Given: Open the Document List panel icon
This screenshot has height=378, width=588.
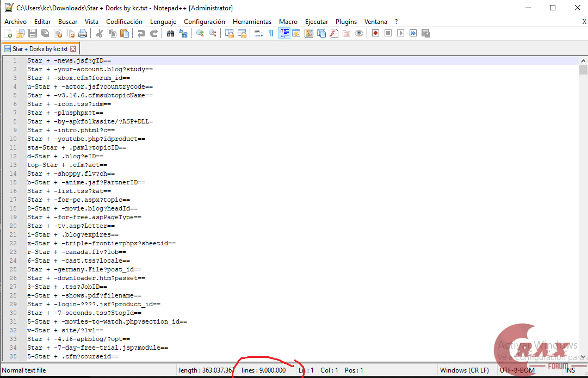Looking at the screenshot, I should [x=321, y=33].
